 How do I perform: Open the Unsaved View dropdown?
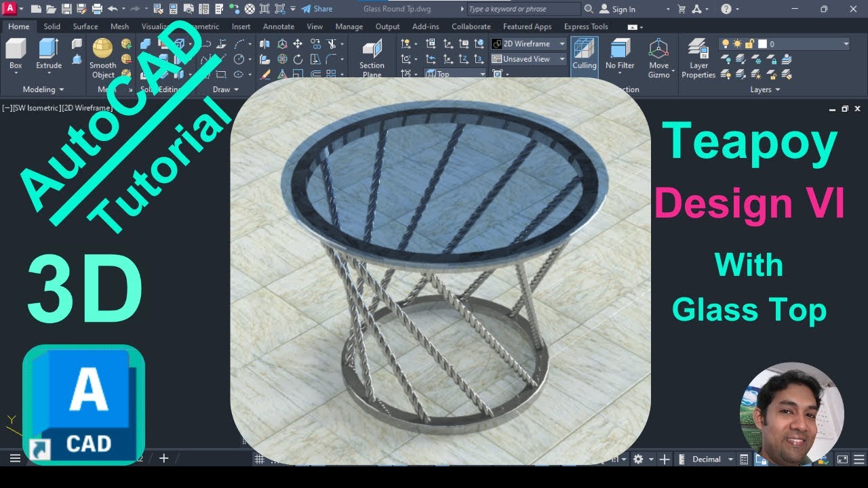tap(528, 59)
